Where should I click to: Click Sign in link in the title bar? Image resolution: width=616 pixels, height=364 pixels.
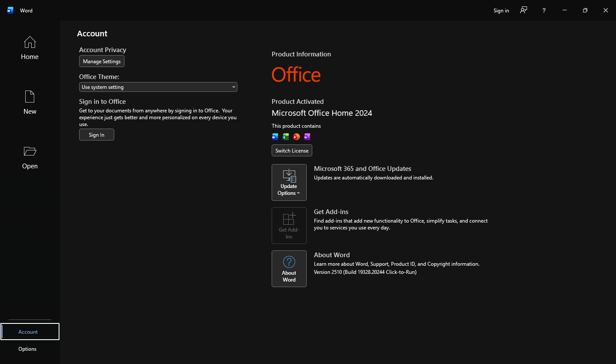pos(501,10)
